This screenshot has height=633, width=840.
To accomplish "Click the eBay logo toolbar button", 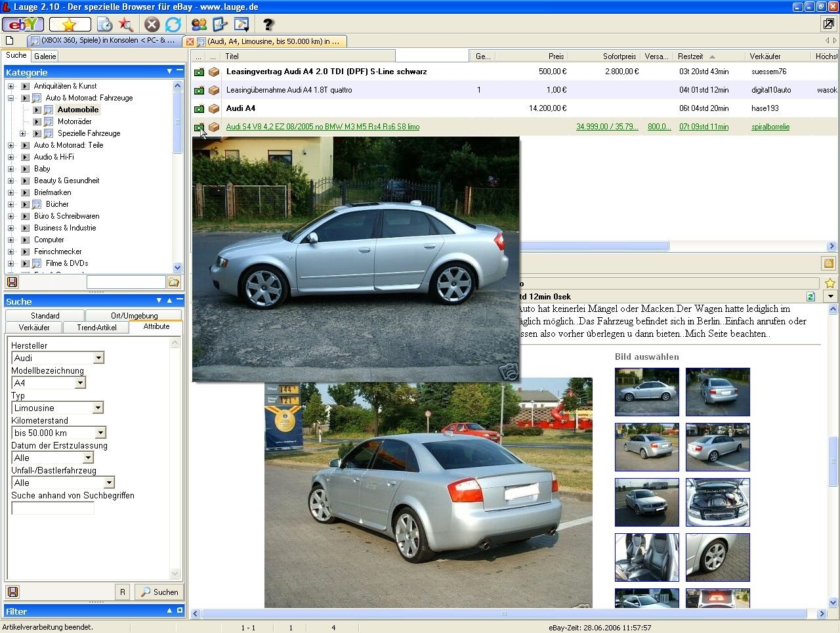I will click(23, 24).
